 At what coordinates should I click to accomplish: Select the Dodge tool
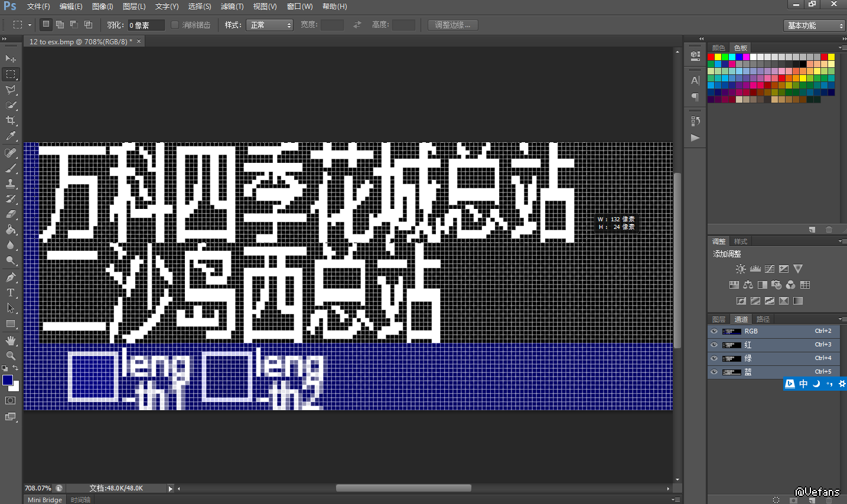[x=11, y=260]
